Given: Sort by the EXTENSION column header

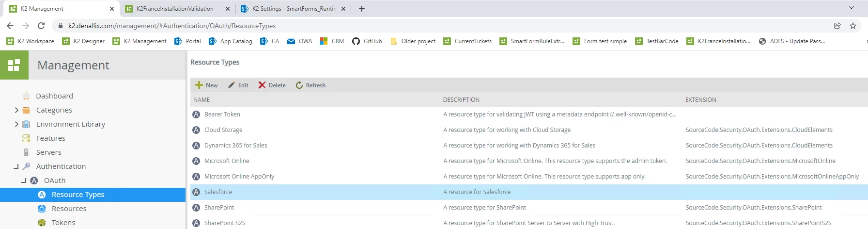Looking at the screenshot, I should [700, 100].
